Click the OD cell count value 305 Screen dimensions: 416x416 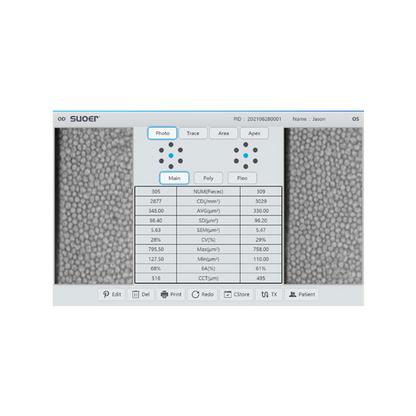click(156, 192)
